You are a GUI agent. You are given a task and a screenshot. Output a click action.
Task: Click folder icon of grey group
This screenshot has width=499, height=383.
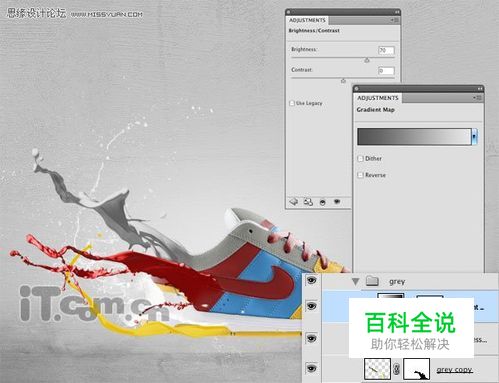click(x=372, y=281)
